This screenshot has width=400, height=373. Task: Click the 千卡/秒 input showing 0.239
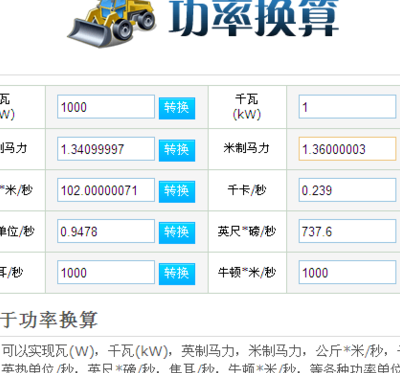pyautogui.click(x=347, y=190)
